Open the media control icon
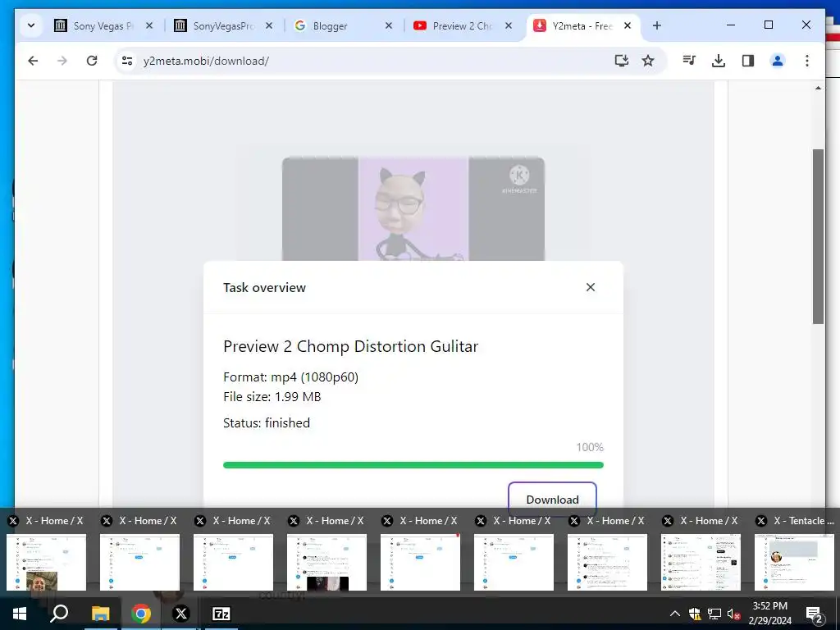The height and width of the screenshot is (630, 840). point(689,61)
